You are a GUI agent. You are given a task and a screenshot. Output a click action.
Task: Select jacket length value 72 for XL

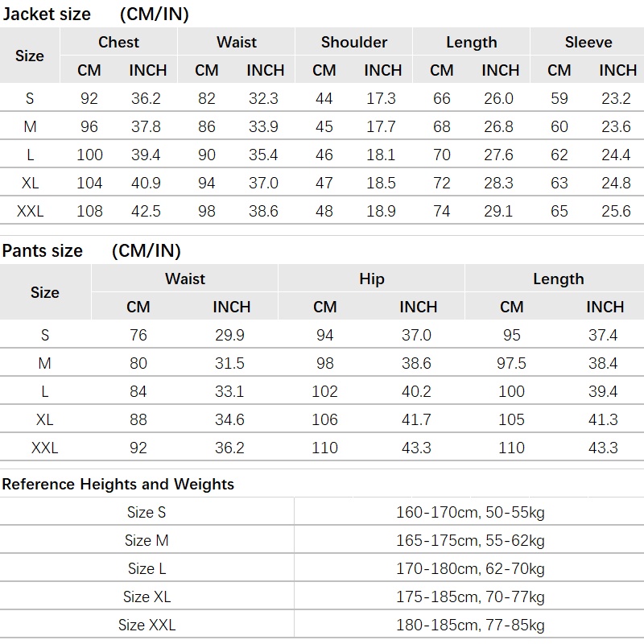pyautogui.click(x=441, y=183)
